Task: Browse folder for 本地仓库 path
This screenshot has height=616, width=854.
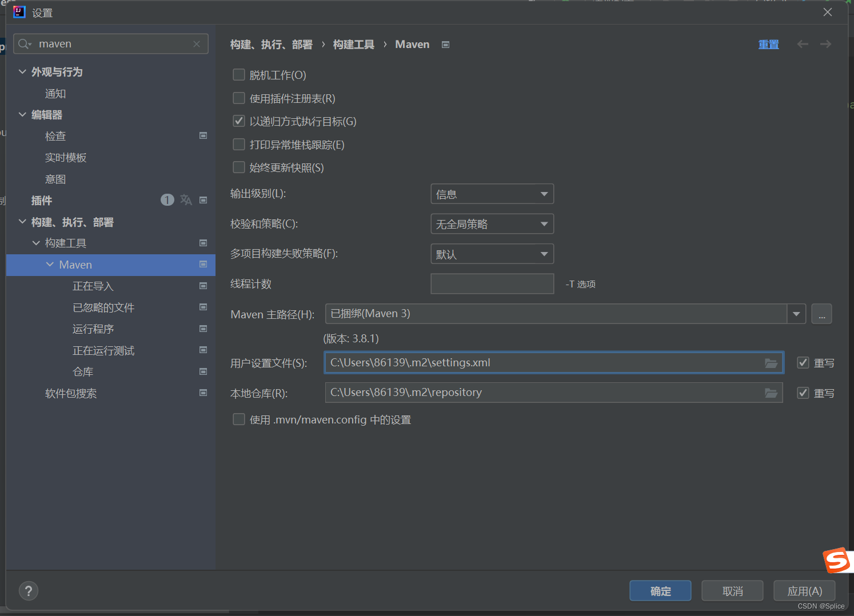Action: (771, 393)
